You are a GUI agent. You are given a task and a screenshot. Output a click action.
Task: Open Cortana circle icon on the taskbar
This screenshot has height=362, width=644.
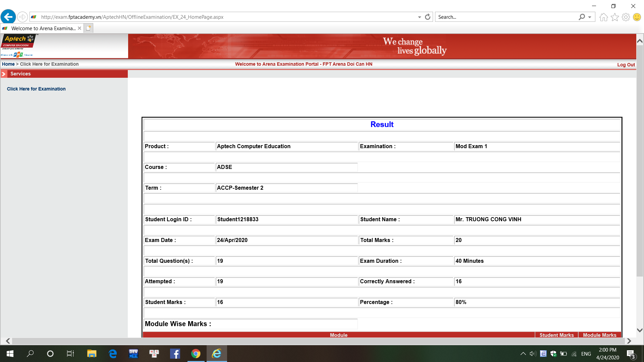pos(50,354)
